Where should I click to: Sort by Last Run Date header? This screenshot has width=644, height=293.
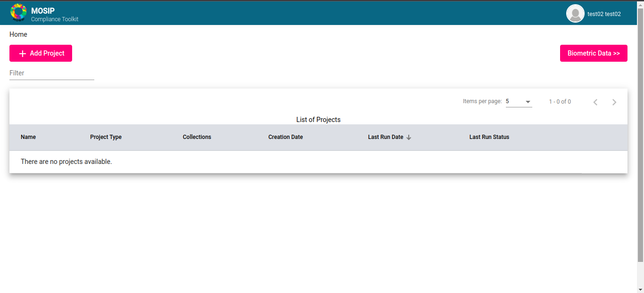coord(386,137)
